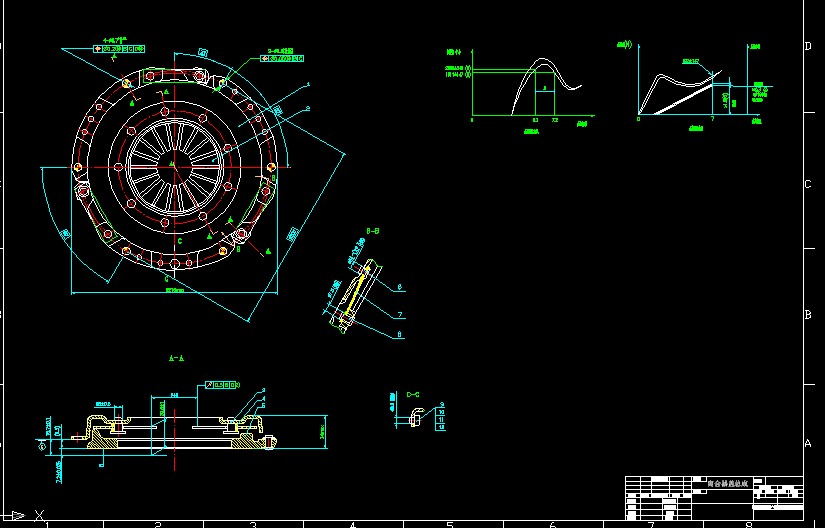Click zone letter B on right border
Viewport: 825px width, 528px height.
[808, 315]
